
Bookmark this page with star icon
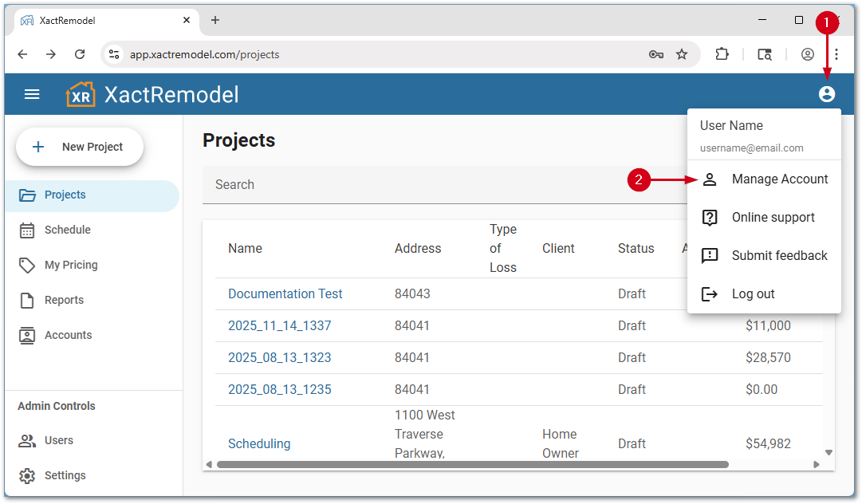point(682,54)
